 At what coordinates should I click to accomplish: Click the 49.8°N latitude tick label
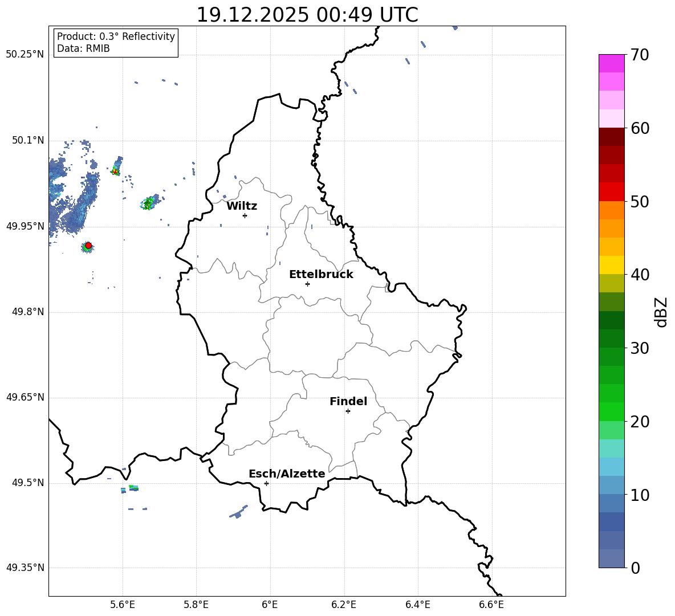[x=28, y=312]
